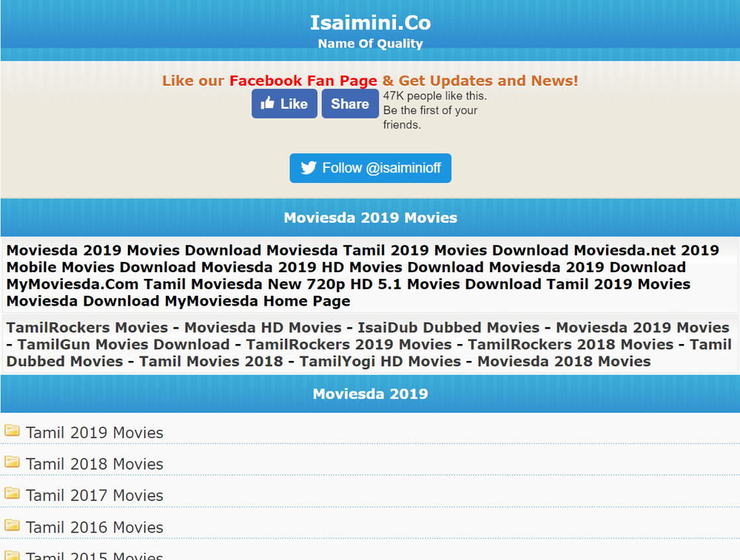Viewport: 740px width, 560px height.
Task: Open Moviesda 2018 Movies link
Action: (564, 362)
